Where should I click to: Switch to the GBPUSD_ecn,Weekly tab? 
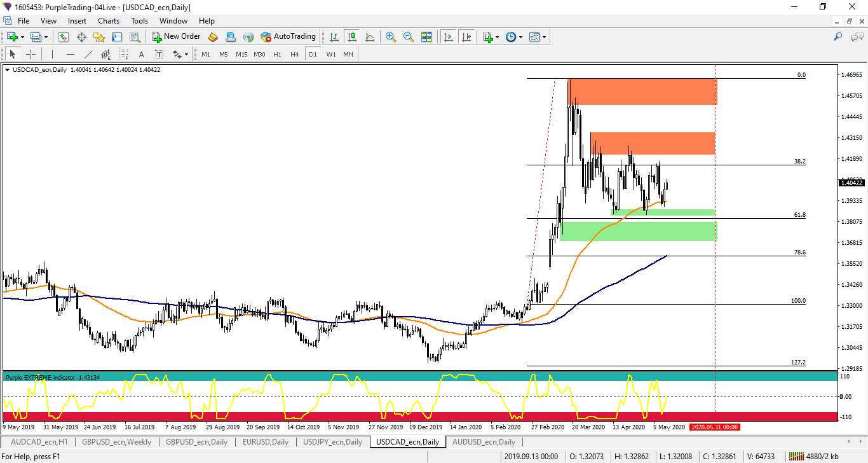[116, 441]
